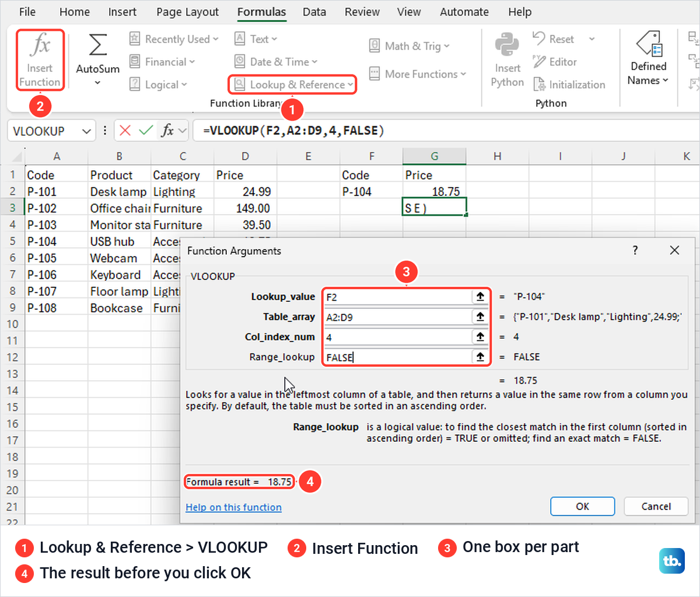Viewport: 700px width, 597px height.
Task: Open the Recently Used functions list
Action: [x=174, y=39]
